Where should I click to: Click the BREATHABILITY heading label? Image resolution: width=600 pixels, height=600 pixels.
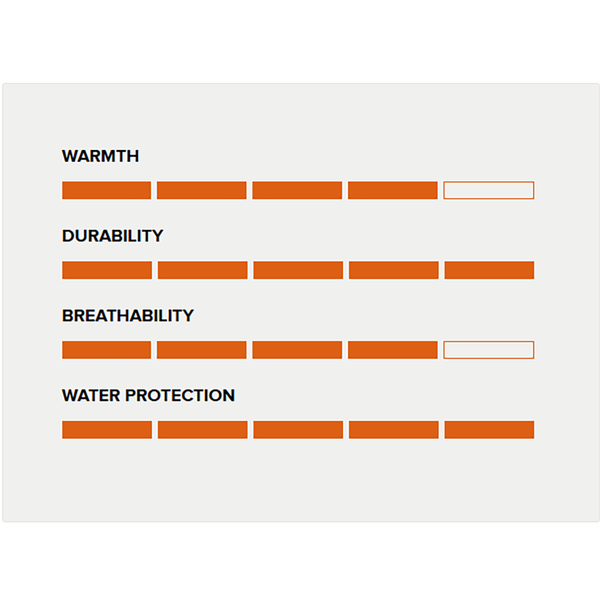[127, 316]
